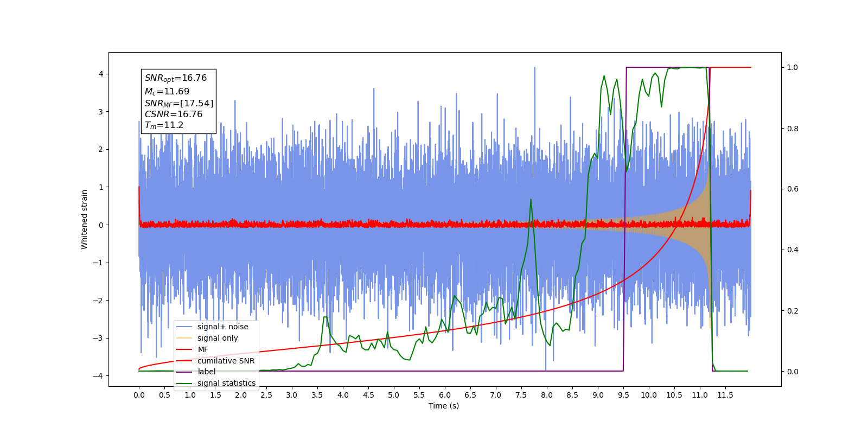Viewport: 868px width, 434px height.
Task: Click x-axis tick label 1.0
Action: pyautogui.click(x=190, y=395)
